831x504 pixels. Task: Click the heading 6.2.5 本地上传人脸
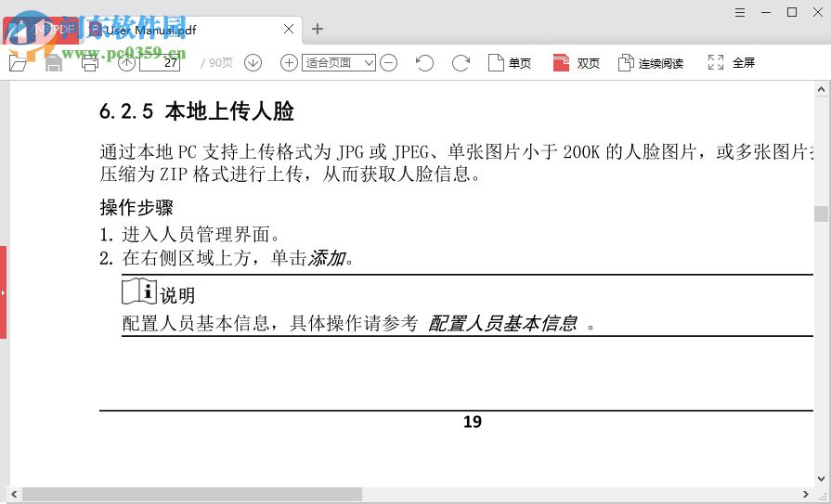pos(197,111)
